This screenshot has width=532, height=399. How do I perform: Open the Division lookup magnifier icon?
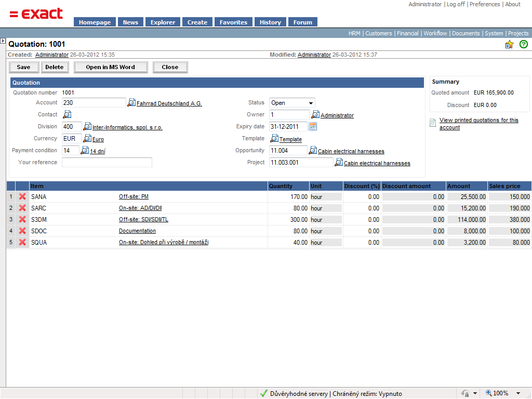point(87,126)
